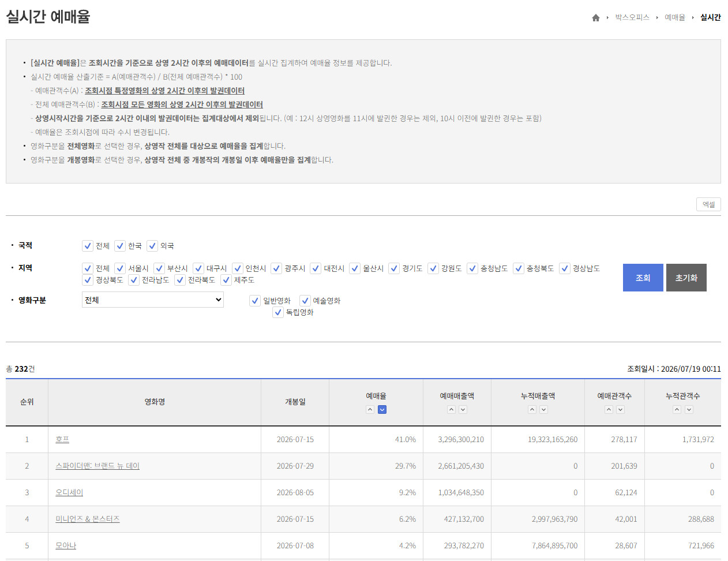Toggle 제주도 region checkbox

click(226, 280)
